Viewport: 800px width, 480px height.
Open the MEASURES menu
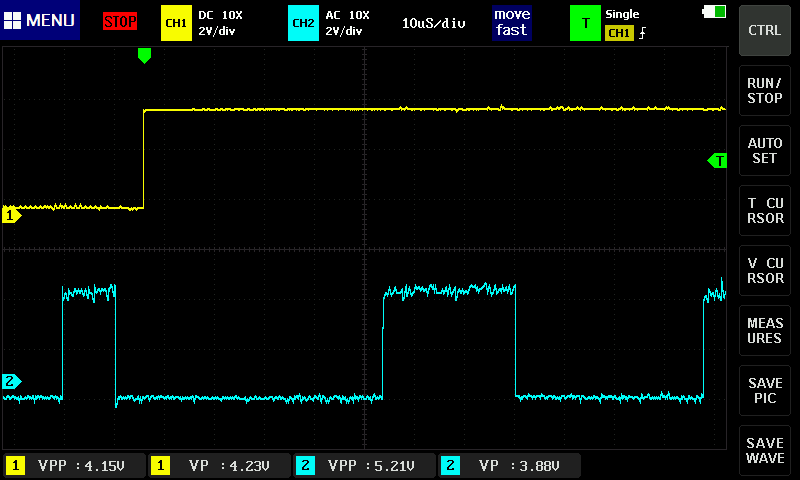click(x=765, y=331)
